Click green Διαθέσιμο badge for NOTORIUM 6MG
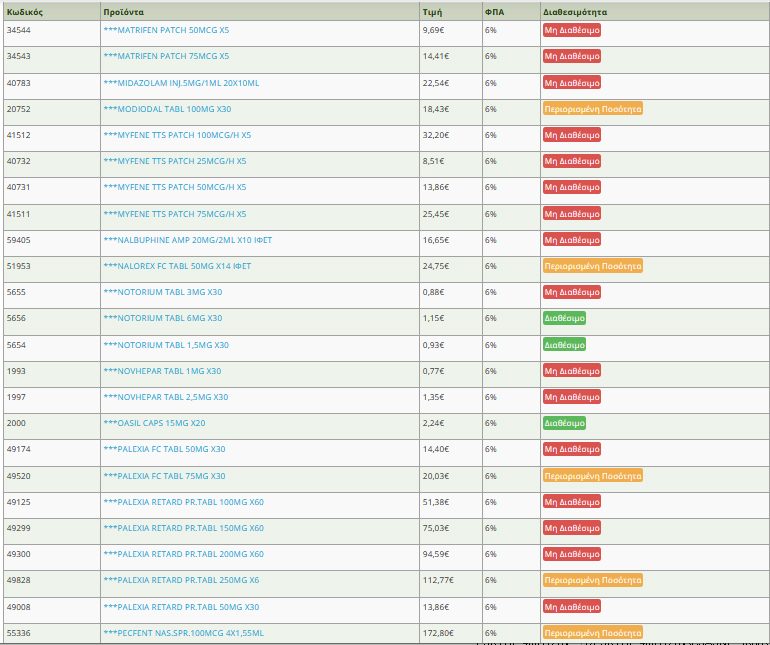 pos(564,318)
